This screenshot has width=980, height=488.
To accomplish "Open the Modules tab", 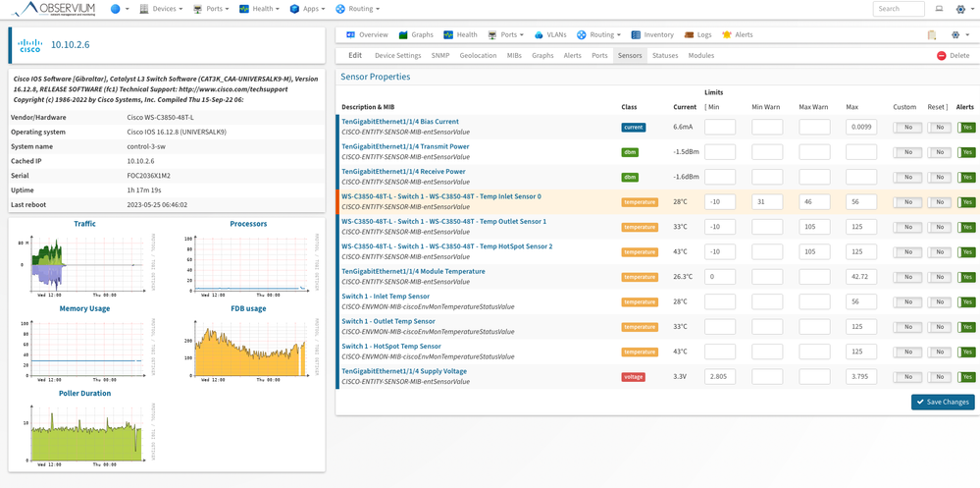I will pos(701,56).
